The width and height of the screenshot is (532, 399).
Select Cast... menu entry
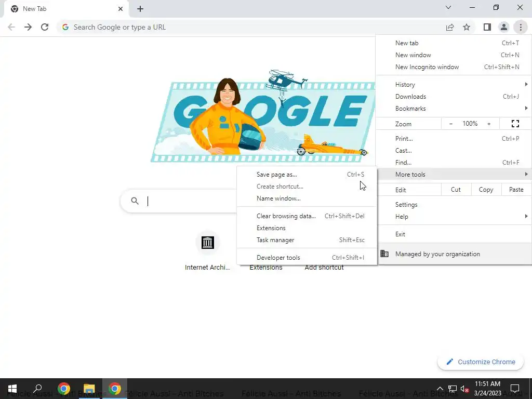tap(454, 150)
